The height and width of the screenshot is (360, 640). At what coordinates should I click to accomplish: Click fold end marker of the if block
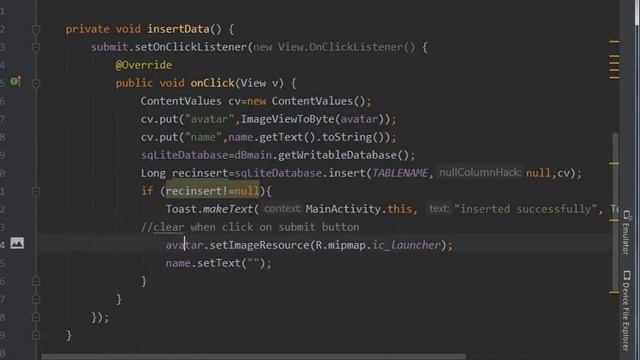36,281
